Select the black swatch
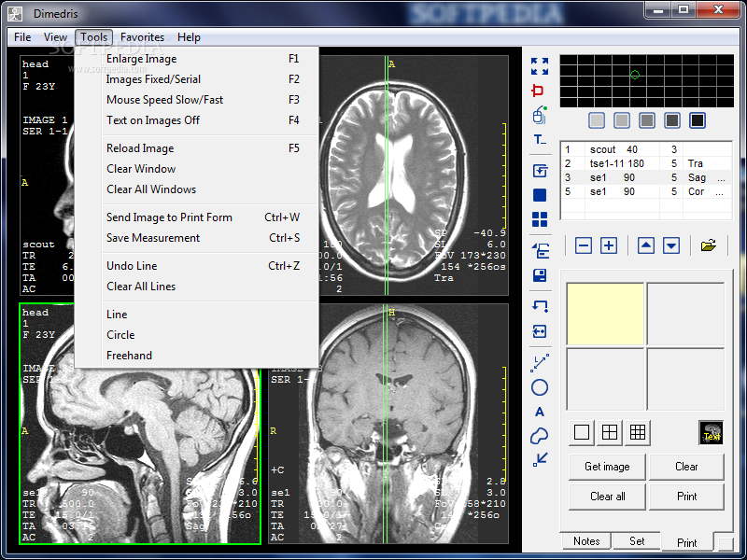Screen dimensions: 747x560 [697, 120]
